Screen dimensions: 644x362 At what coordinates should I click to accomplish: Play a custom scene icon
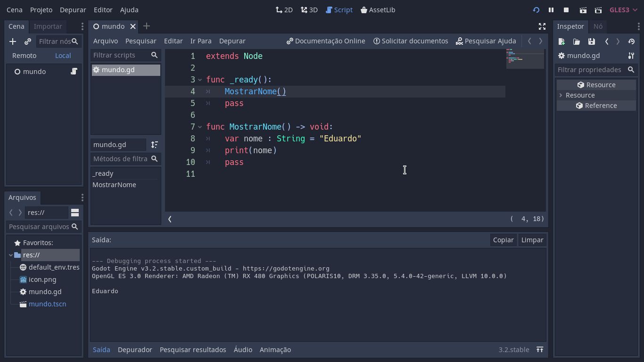point(598,10)
